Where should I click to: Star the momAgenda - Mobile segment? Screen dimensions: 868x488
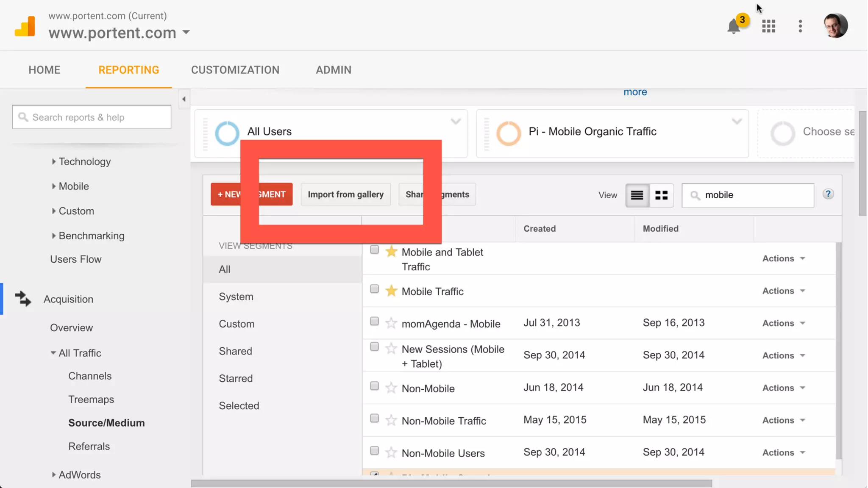391,324
